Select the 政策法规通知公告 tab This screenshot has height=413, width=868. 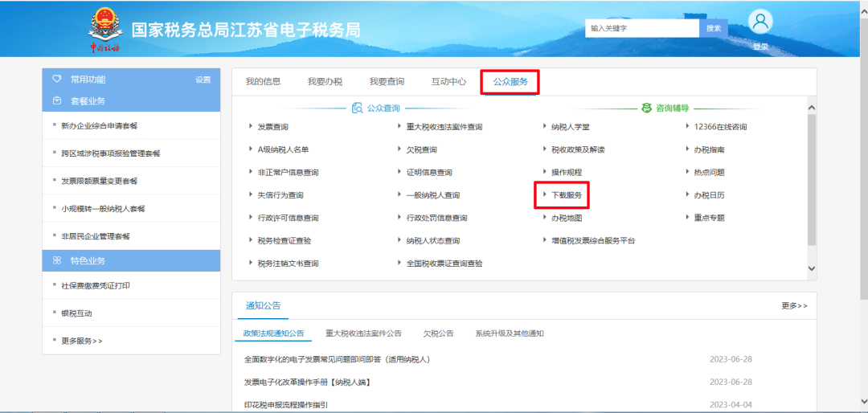point(273,333)
